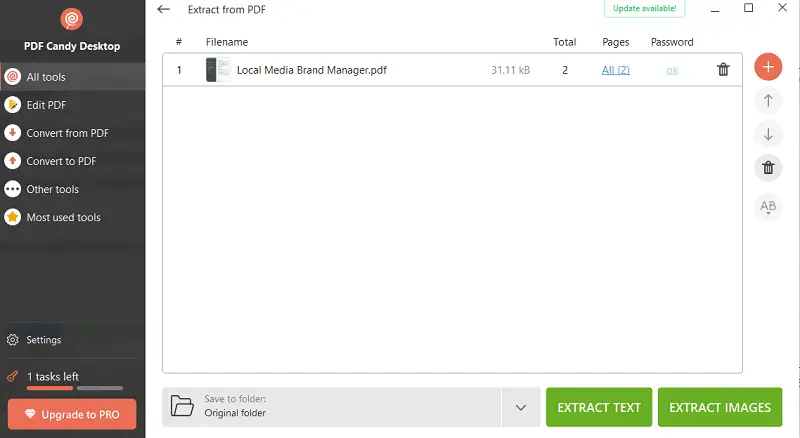800x438 pixels.
Task: Expand the save folder dropdown arrow
Action: point(521,407)
